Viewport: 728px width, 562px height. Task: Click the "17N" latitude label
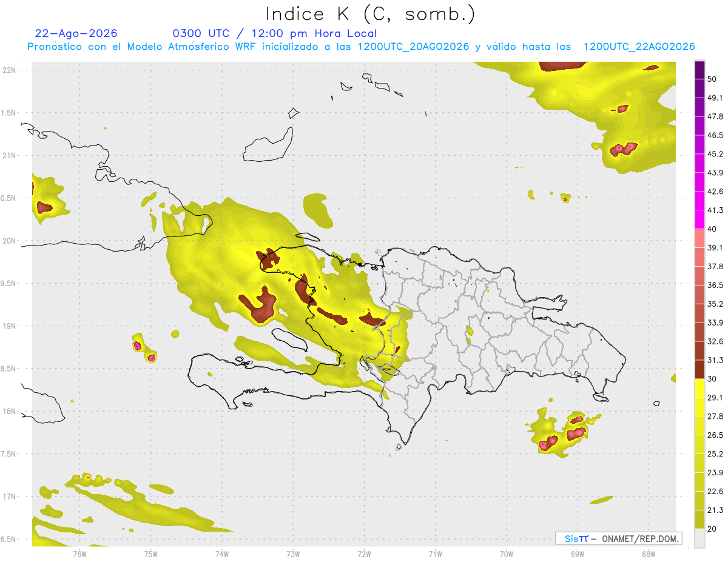(9, 497)
